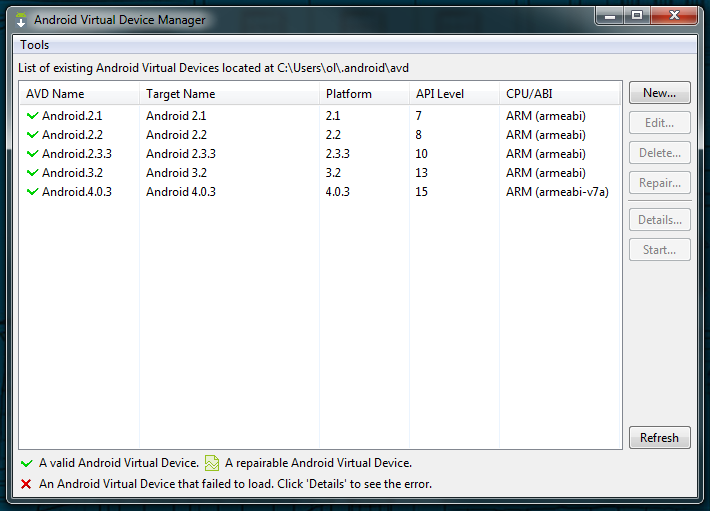Click the AVD location path text

(343, 68)
